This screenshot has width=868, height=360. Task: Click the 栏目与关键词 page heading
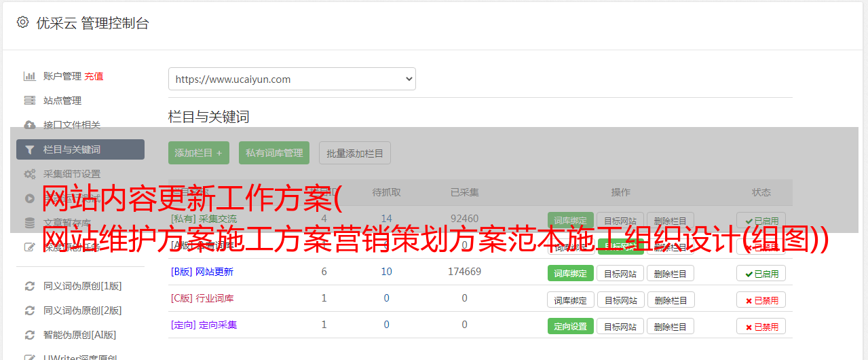coord(209,117)
